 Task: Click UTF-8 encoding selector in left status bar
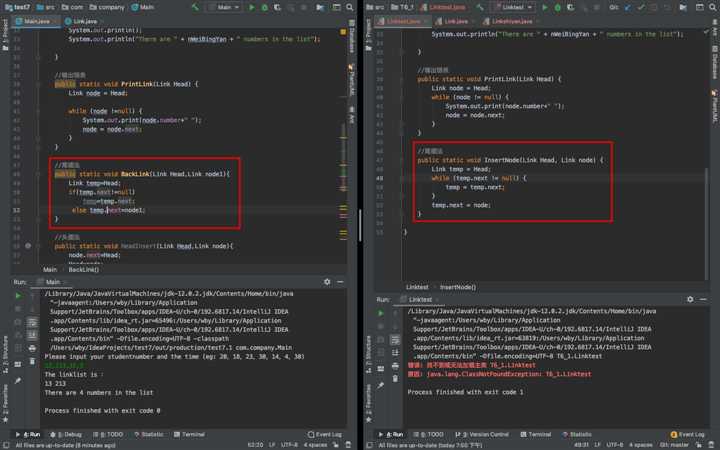click(289, 444)
